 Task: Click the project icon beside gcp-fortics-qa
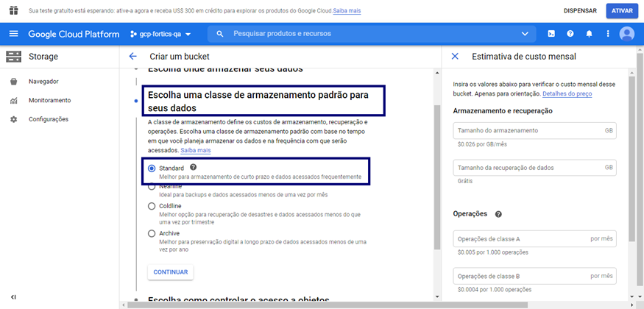pyautogui.click(x=133, y=34)
